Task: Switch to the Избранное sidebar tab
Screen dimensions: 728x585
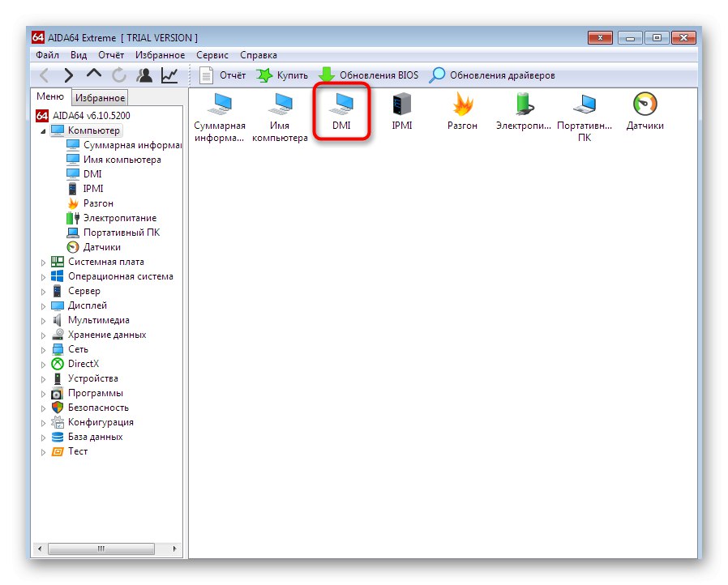Action: 100,97
